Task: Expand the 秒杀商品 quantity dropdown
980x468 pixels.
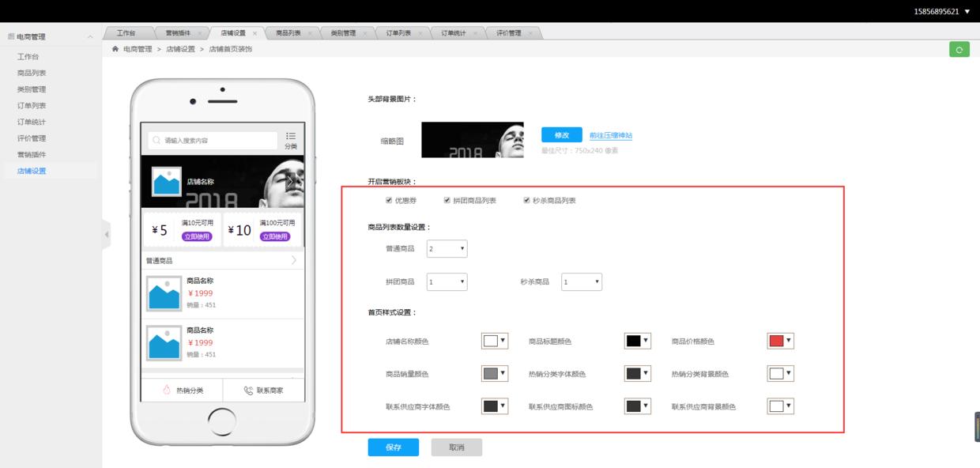Action: 582,281
